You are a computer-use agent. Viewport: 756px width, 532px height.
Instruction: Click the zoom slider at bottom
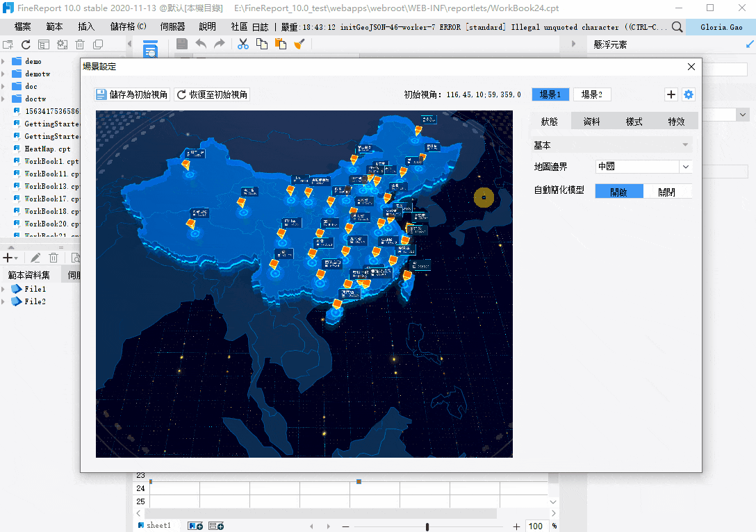click(x=427, y=526)
